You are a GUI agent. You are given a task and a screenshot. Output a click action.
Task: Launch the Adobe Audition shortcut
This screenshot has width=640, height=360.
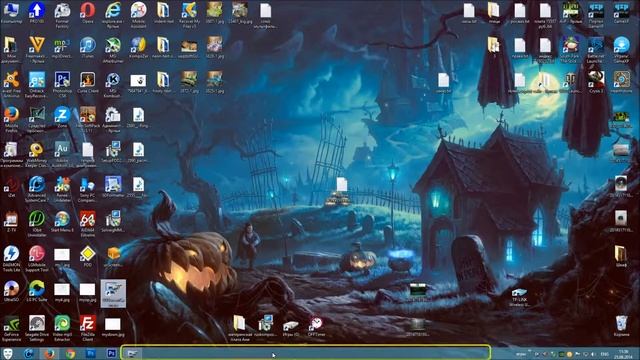pyautogui.click(x=62, y=154)
